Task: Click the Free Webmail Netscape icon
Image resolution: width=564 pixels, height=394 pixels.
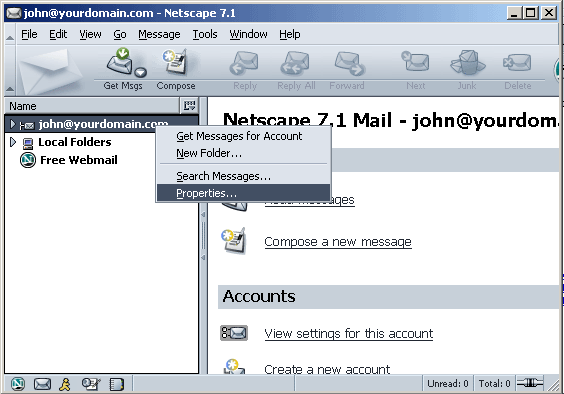Action: point(28,160)
